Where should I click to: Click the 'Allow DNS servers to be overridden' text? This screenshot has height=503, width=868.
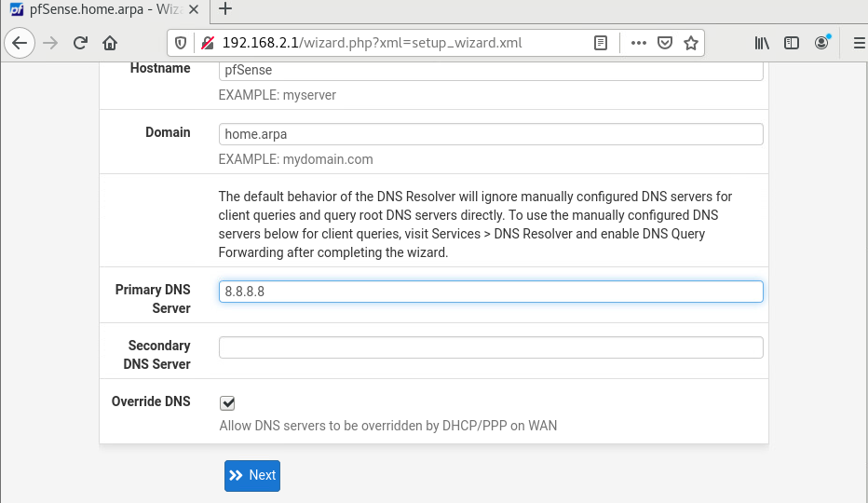pyautogui.click(x=388, y=426)
